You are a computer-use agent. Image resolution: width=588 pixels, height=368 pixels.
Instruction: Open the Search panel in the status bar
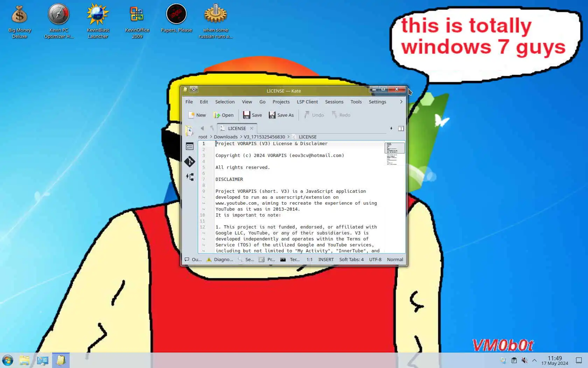[246, 259]
